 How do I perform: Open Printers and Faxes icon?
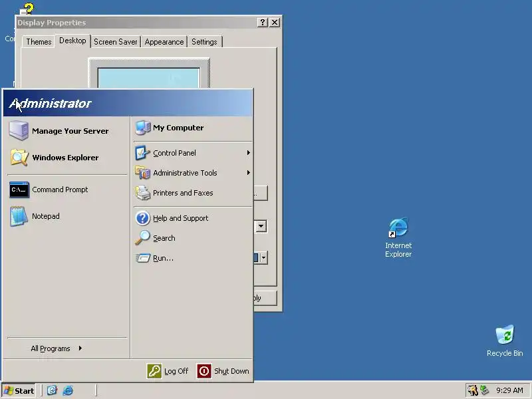tap(143, 193)
